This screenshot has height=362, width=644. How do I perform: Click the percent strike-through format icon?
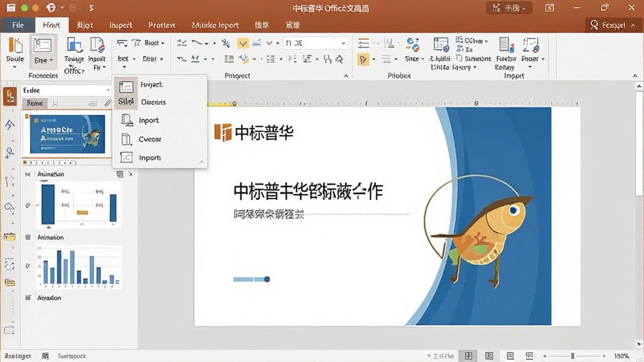pos(226,43)
